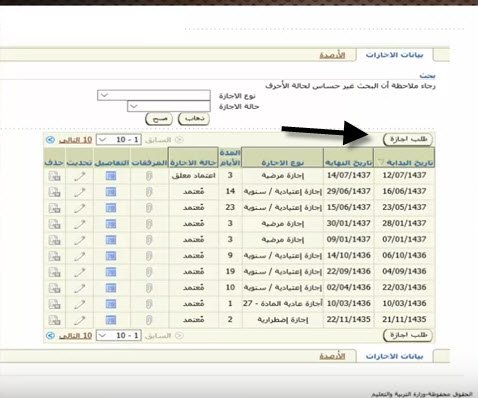This screenshot has height=398, width=478.
Task: Delete the leave starting 12/07/1437
Action: tap(54, 176)
